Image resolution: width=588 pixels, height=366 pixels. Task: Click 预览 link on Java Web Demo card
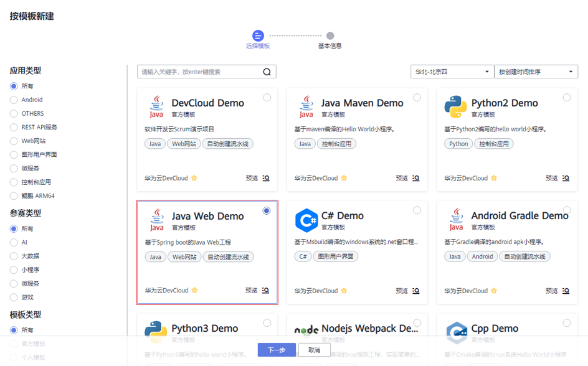click(x=251, y=290)
